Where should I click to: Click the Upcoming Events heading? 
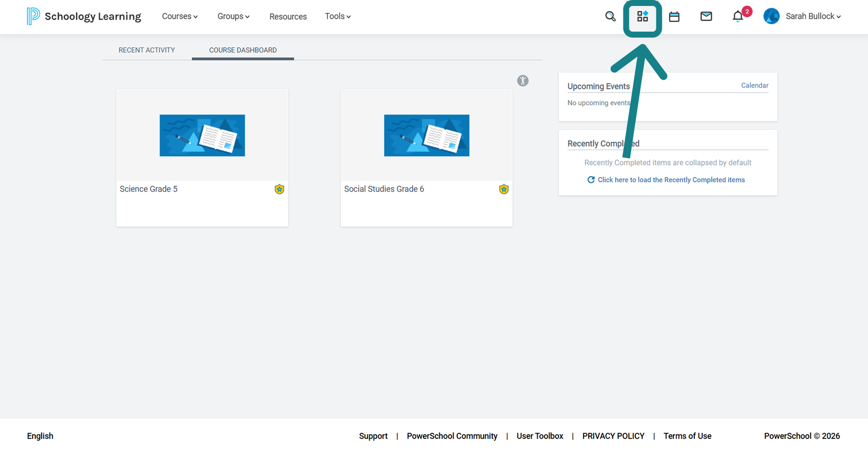(598, 86)
